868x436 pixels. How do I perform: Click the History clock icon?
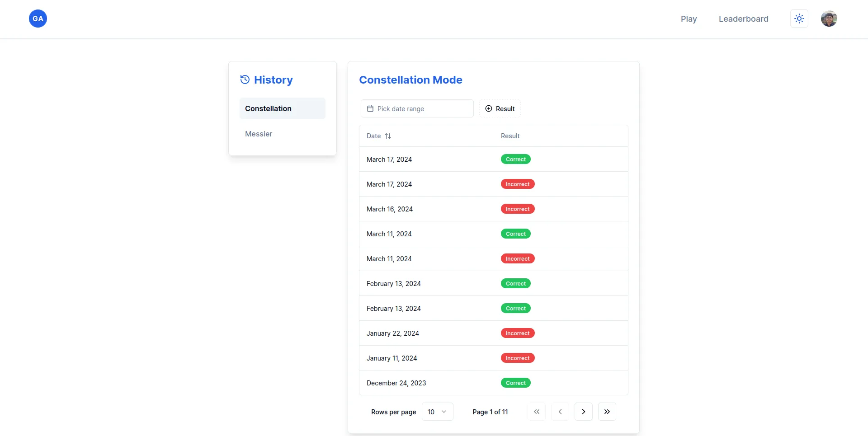(x=245, y=80)
